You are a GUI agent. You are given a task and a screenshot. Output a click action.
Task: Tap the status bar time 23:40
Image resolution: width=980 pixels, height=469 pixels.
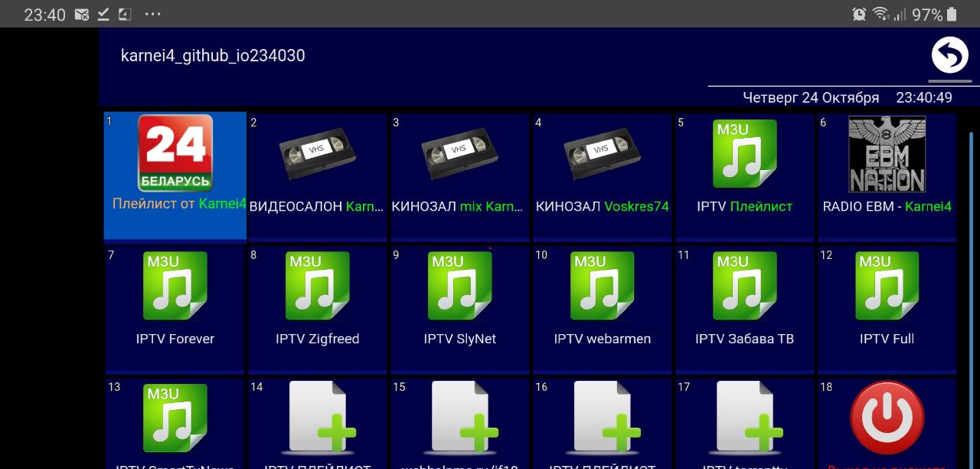pyautogui.click(x=44, y=15)
